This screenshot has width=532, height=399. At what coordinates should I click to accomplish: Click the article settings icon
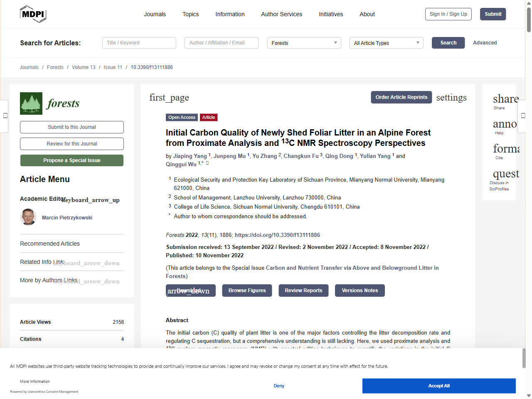click(451, 97)
